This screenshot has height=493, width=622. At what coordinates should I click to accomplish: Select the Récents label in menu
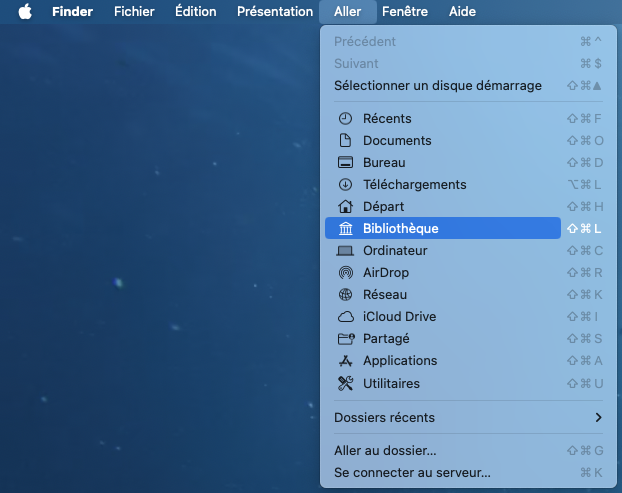(x=387, y=119)
